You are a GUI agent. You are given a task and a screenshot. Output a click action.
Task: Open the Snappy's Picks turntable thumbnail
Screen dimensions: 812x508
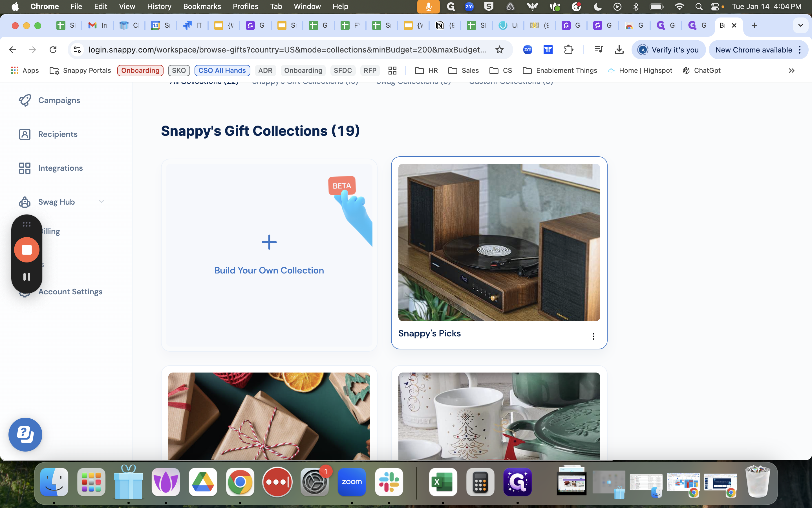(x=499, y=242)
